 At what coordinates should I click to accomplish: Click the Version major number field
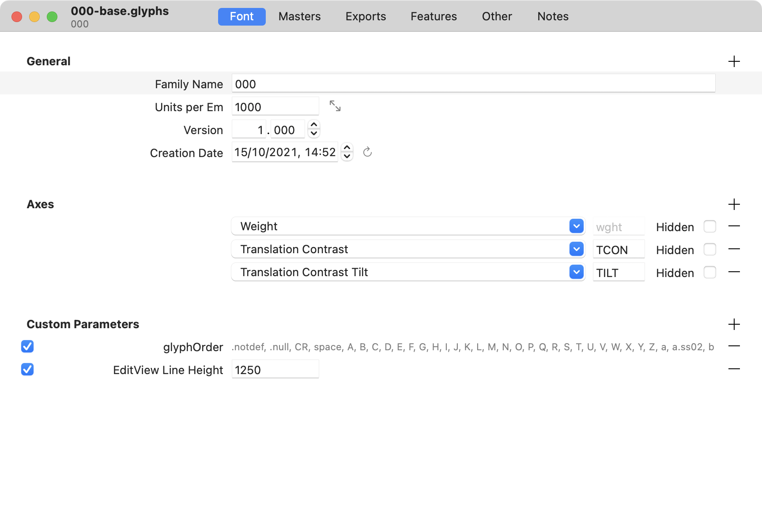point(249,129)
